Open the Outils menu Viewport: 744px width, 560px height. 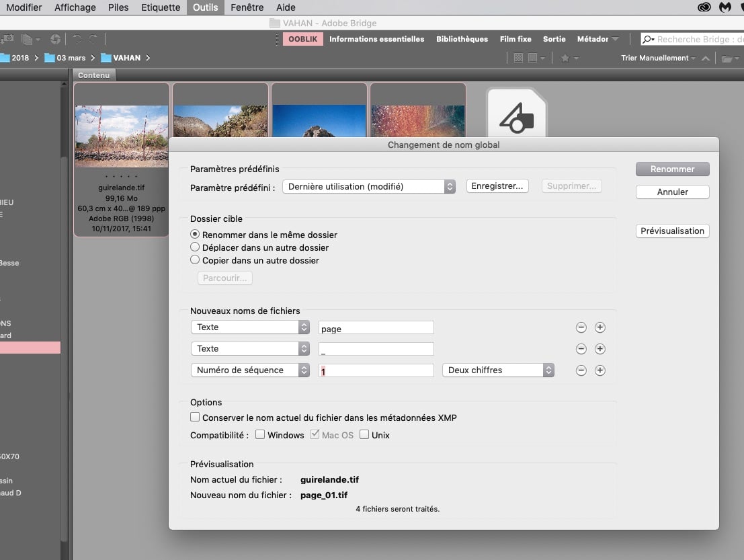click(206, 7)
